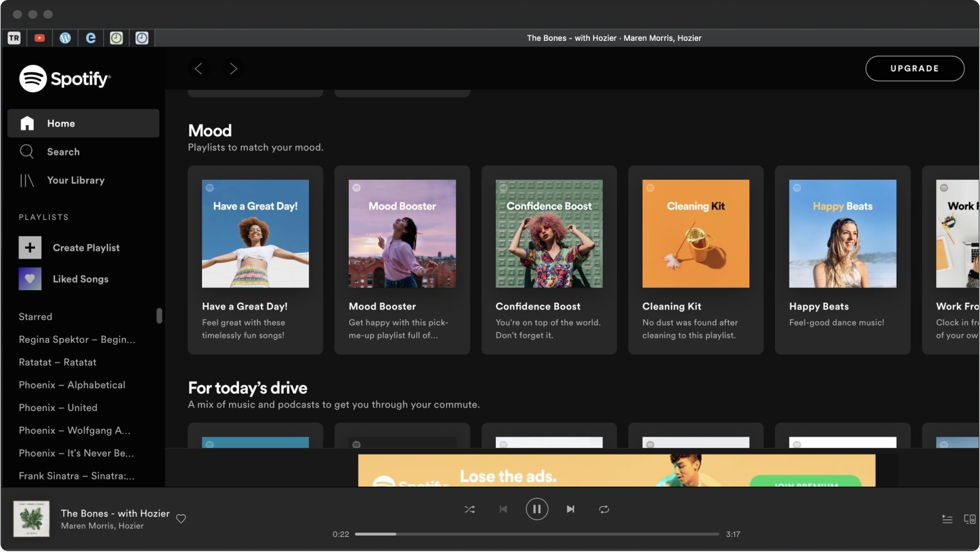Click the UPGRADE button

[915, 69]
